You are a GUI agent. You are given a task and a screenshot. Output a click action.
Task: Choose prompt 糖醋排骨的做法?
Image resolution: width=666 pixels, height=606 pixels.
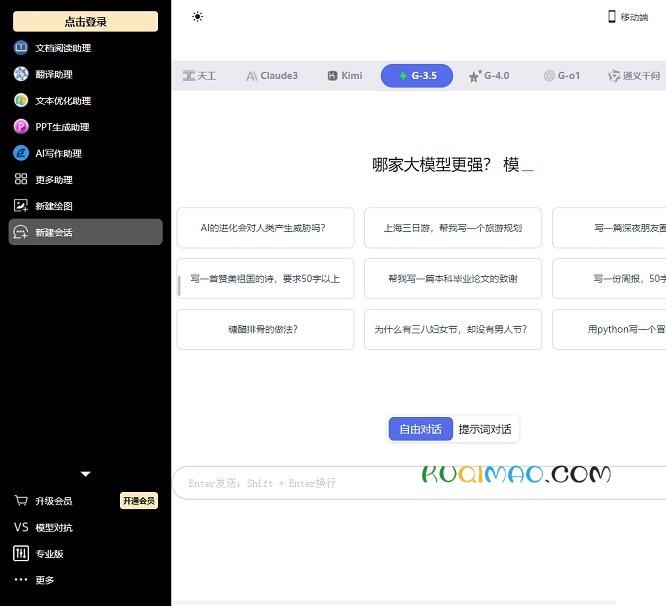(x=265, y=329)
